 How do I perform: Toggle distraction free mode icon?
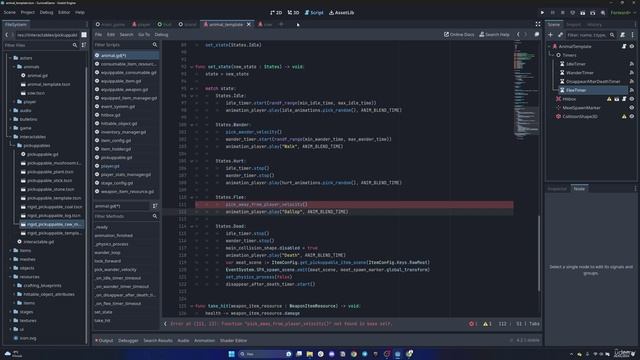pyautogui.click(x=538, y=24)
